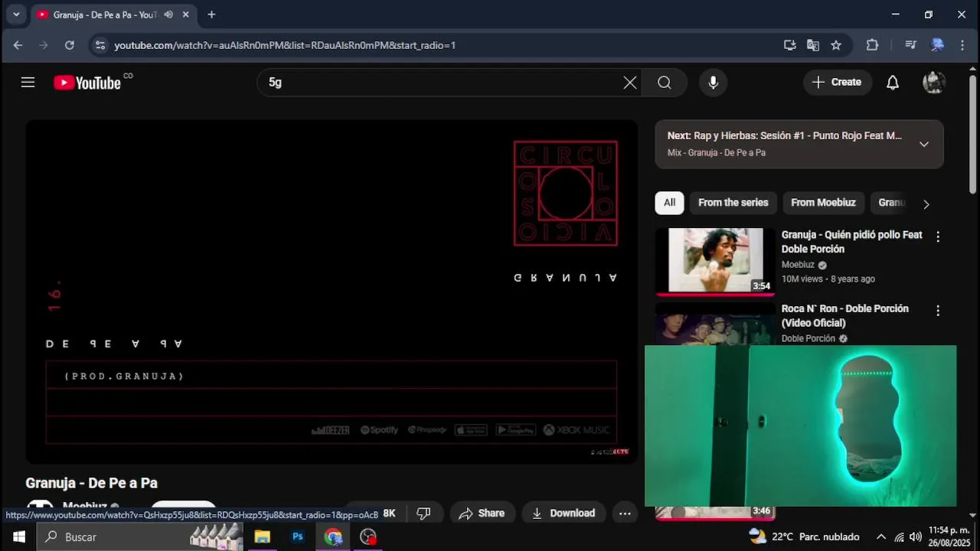This screenshot has height=551, width=980.
Task: Download the video
Action: pos(563,514)
